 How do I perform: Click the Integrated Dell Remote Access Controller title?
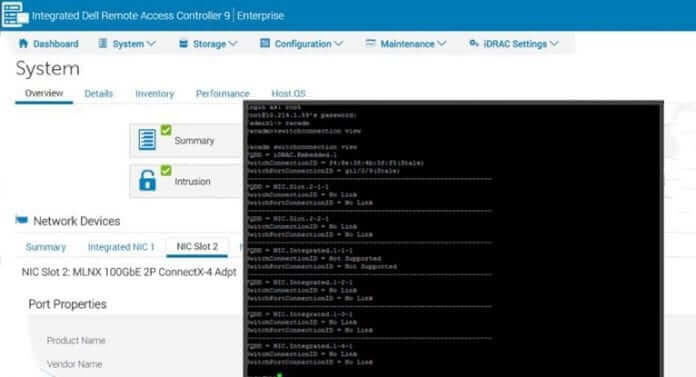pos(131,16)
